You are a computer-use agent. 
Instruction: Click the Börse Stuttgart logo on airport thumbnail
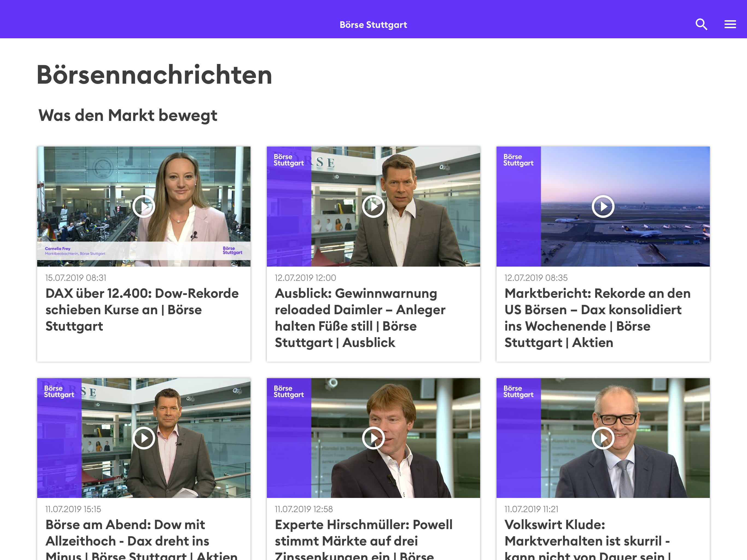tap(518, 160)
